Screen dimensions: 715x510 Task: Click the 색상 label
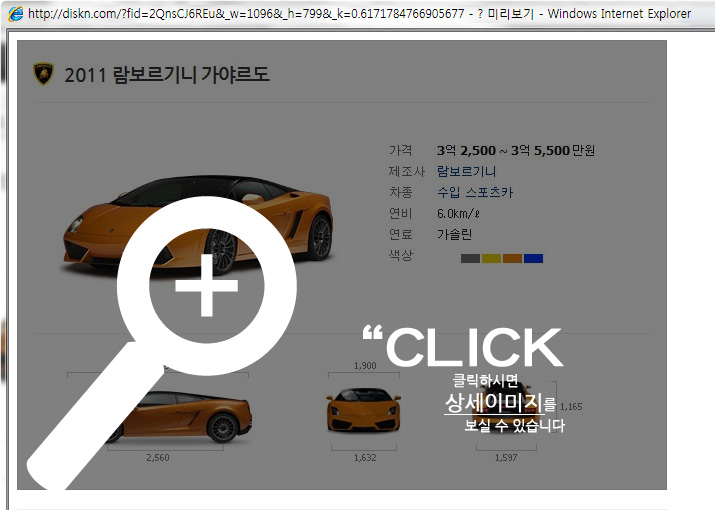click(x=400, y=255)
